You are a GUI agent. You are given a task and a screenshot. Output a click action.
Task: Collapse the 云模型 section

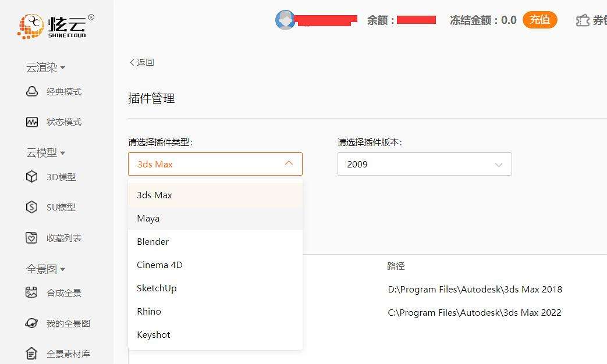tap(45, 153)
